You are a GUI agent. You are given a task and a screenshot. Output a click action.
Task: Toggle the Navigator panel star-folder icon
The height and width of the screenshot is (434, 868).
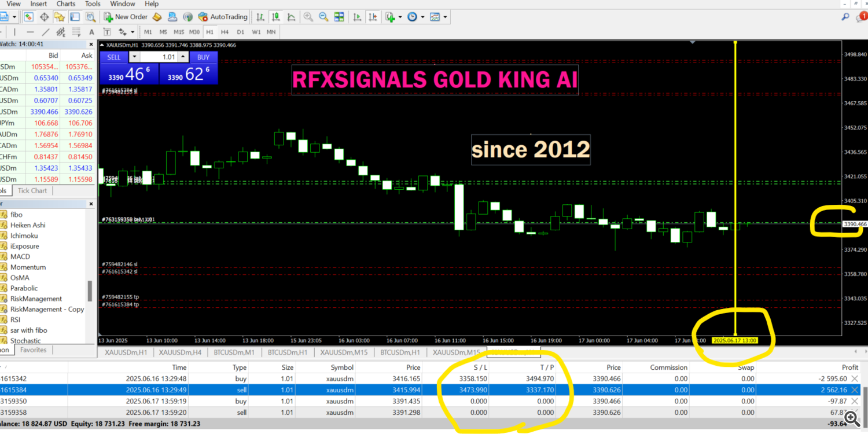coord(60,17)
